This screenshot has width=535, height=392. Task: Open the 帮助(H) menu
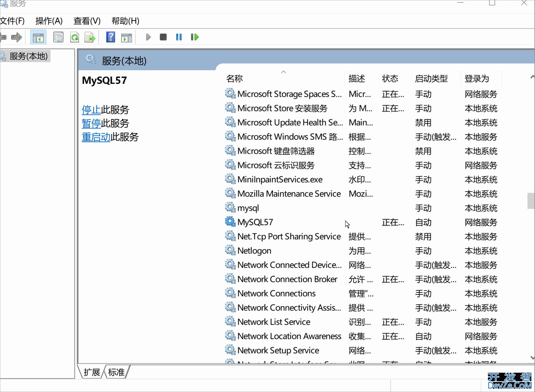[125, 21]
